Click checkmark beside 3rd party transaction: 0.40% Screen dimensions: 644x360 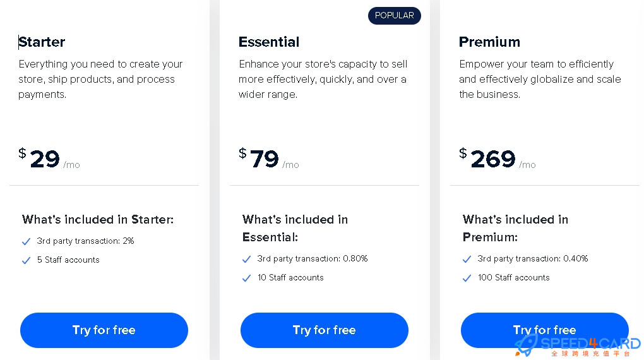point(467,259)
